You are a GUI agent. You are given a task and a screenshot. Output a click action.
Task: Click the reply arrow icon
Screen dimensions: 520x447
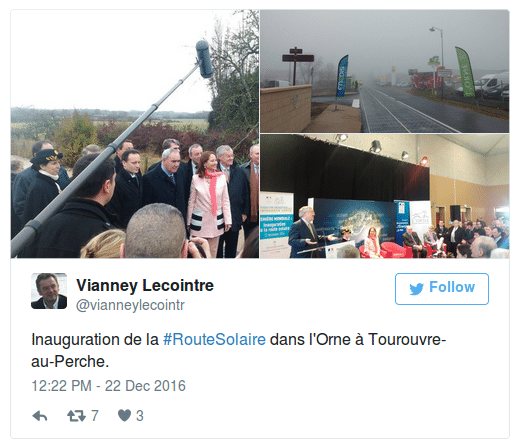pos(40,416)
